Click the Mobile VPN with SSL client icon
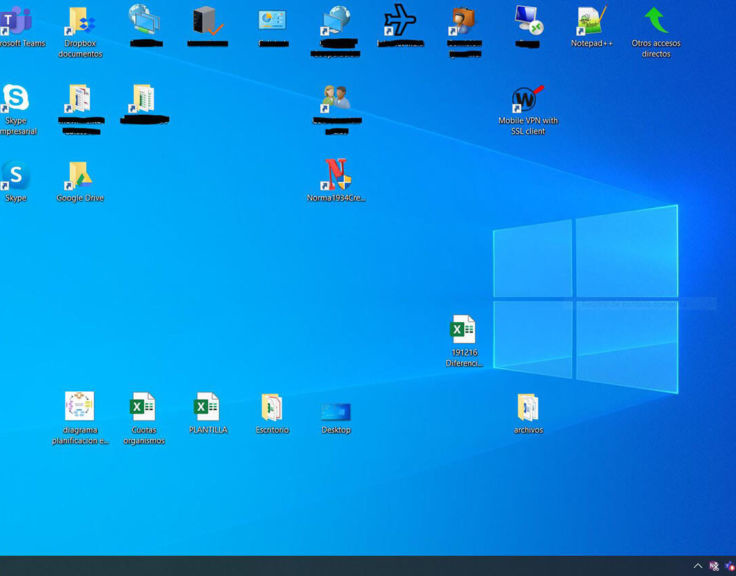 click(x=527, y=99)
